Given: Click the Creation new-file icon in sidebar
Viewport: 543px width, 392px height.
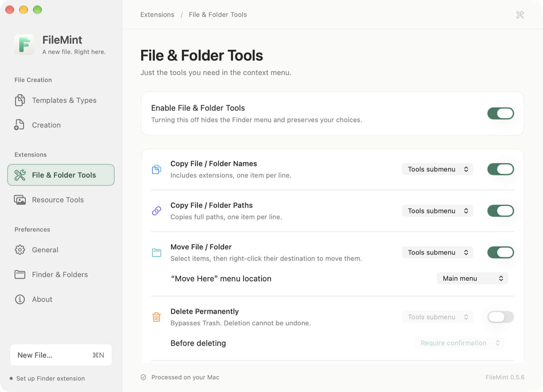Looking at the screenshot, I should 19,125.
